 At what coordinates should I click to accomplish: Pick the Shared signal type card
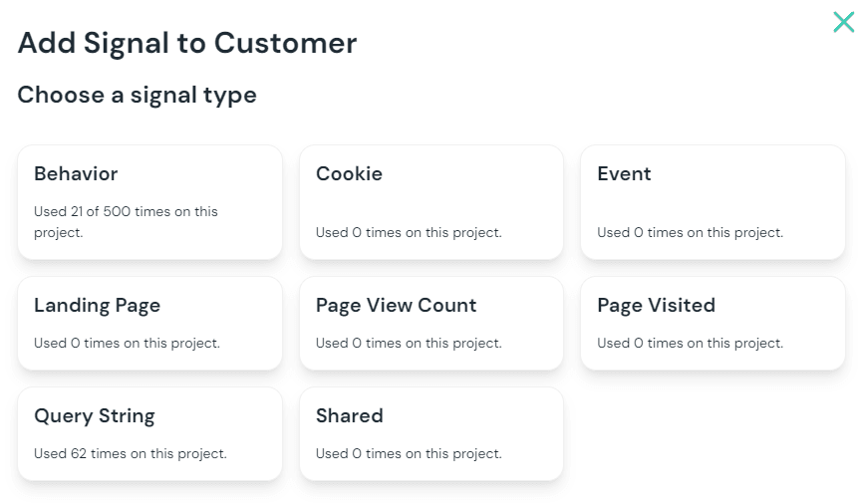[x=431, y=433]
